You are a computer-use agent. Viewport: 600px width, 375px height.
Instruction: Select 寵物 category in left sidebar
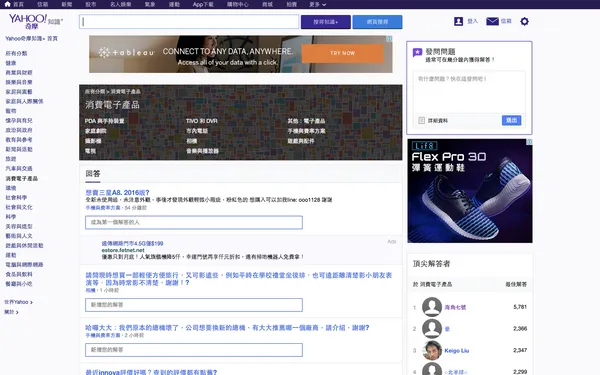[11, 111]
